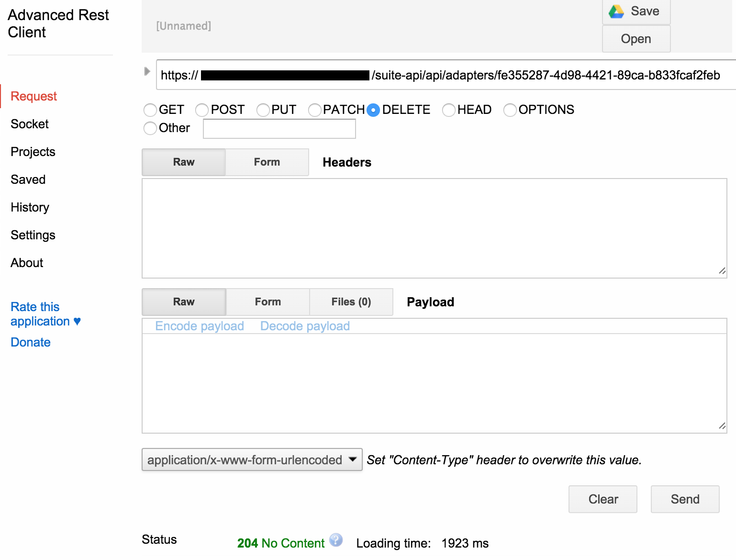The height and width of the screenshot is (560, 736).
Task: Open History in the sidebar
Action: coord(30,207)
